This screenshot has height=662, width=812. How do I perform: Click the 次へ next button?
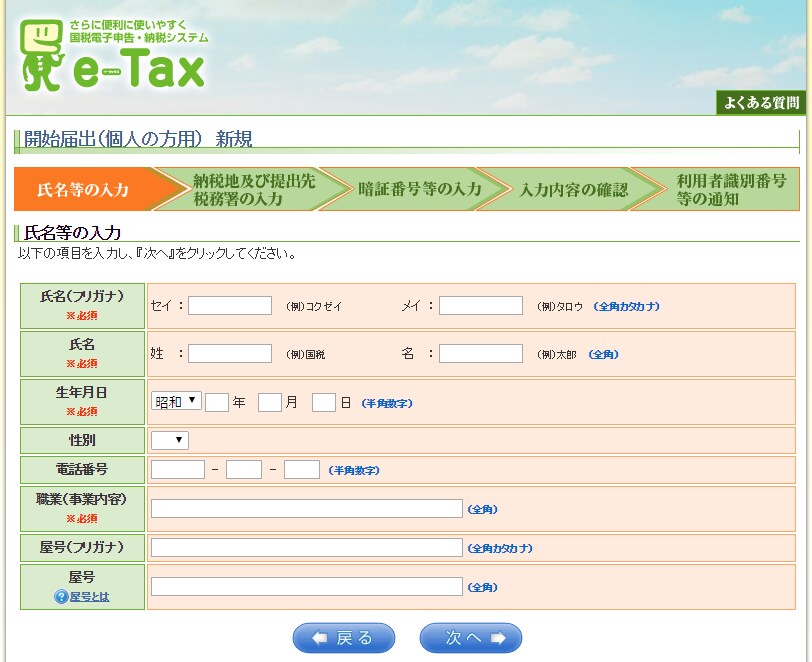[x=470, y=638]
